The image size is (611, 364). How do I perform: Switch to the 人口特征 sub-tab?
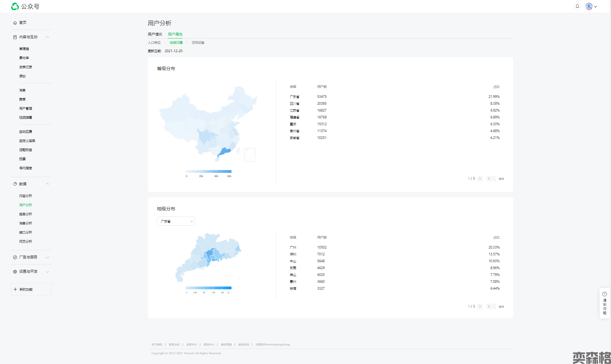(154, 43)
